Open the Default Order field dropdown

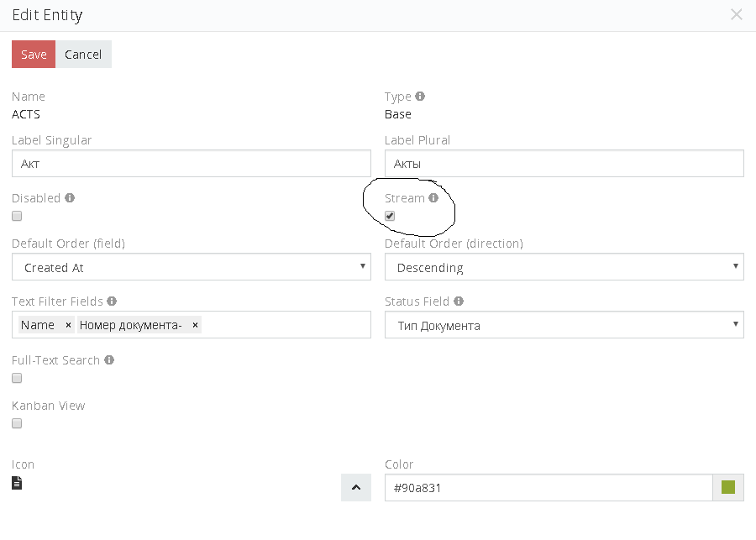point(192,267)
